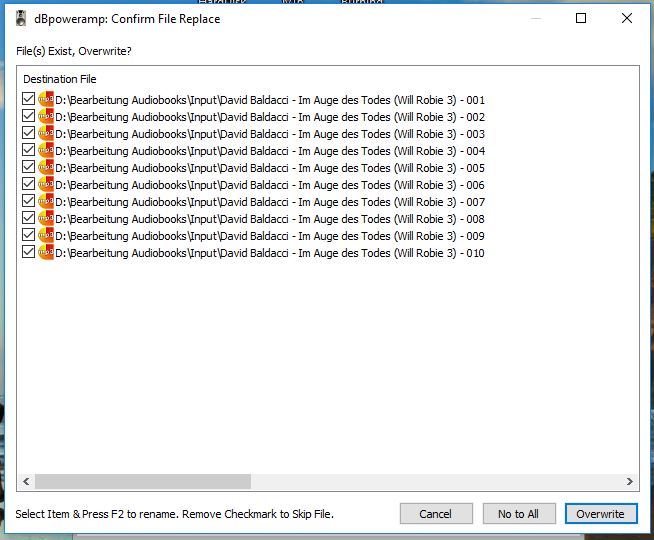Image resolution: width=654 pixels, height=540 pixels.
Task: Click the horizontal scrollbar thumb
Action: pos(140,481)
